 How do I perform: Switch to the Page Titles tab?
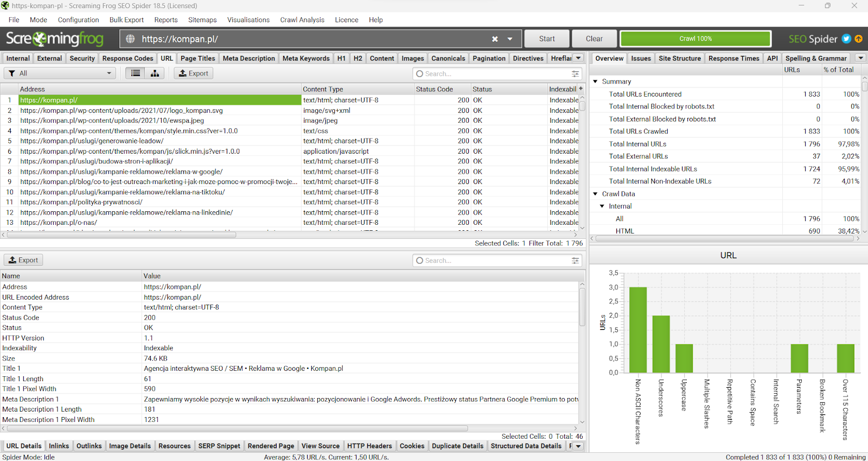click(x=198, y=58)
